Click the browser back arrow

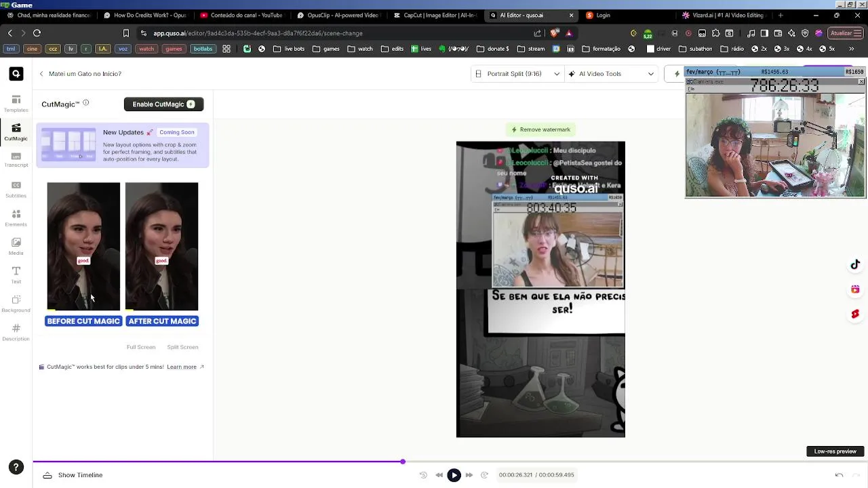point(9,33)
